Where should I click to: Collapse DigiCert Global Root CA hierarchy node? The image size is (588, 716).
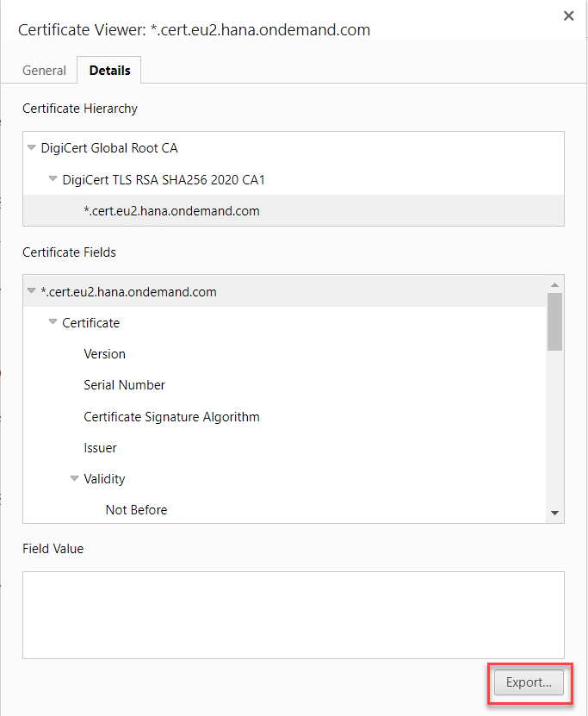32,147
